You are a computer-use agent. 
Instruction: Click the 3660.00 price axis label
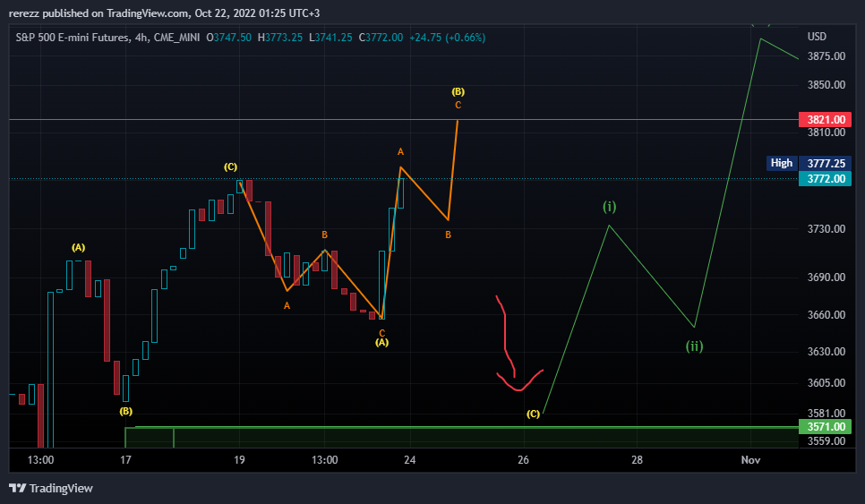[826, 315]
